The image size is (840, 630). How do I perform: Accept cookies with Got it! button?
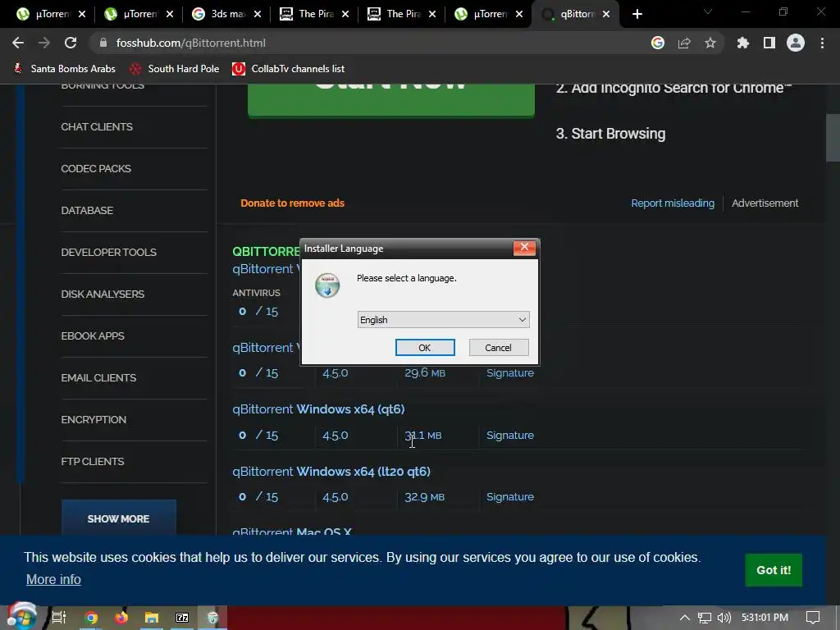click(773, 570)
